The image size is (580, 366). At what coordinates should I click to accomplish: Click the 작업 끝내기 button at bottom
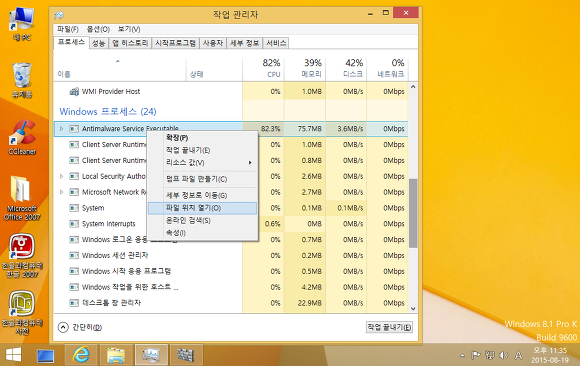click(389, 327)
